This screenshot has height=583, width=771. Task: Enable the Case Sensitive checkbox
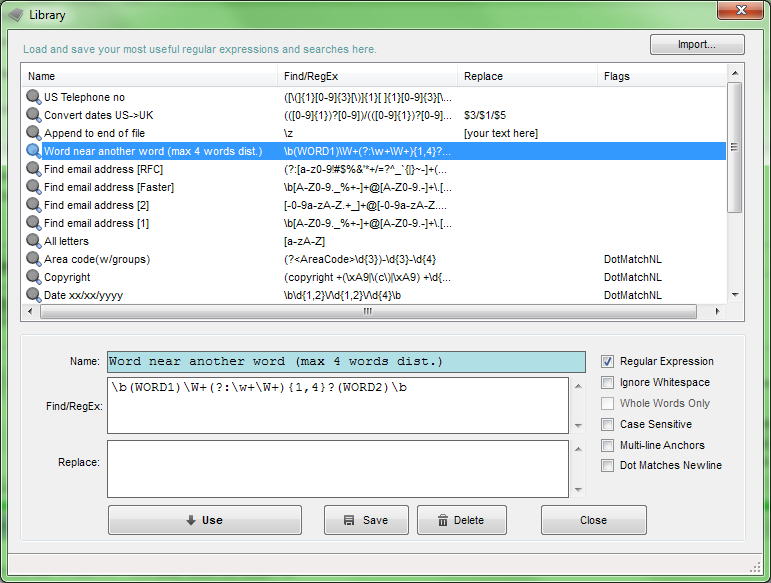coord(607,424)
